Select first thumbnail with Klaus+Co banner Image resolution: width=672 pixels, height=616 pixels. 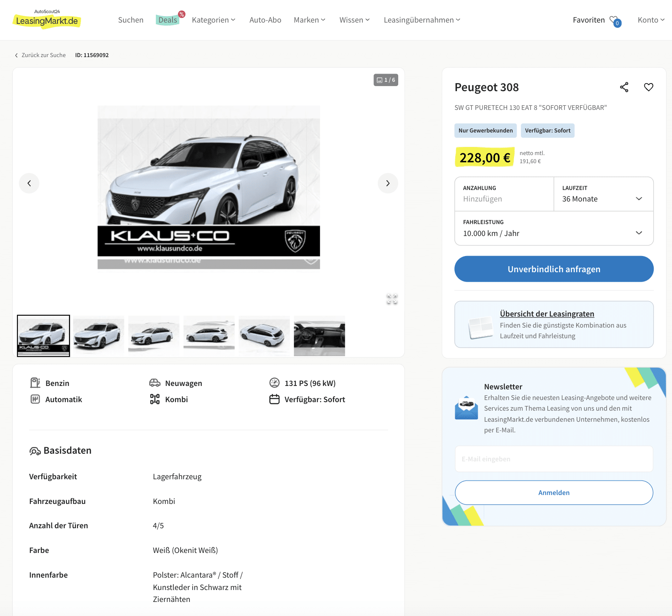(43, 336)
